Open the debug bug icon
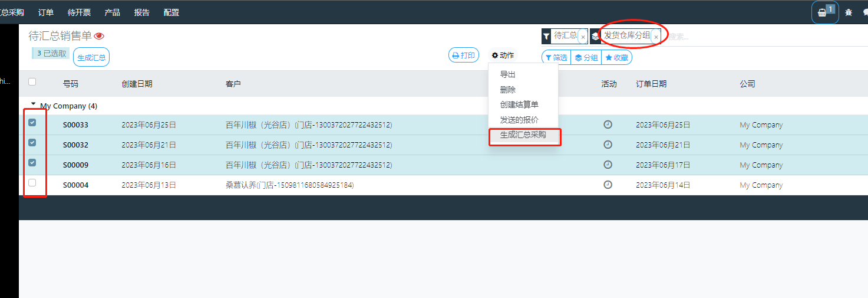This screenshot has width=868, height=298. click(x=849, y=12)
